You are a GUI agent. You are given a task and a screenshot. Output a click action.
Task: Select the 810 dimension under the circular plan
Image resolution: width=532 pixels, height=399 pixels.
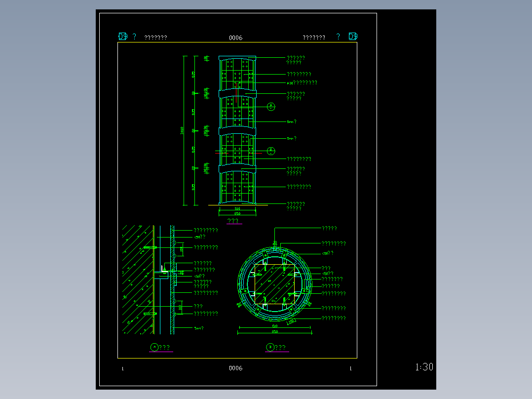275,326
